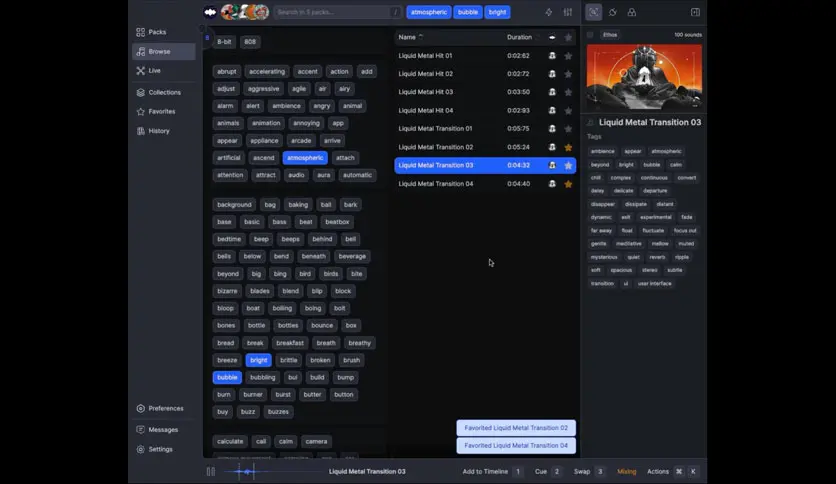This screenshot has width=836, height=484.
Task: Click the app logo icon at top left
Action: pos(210,12)
